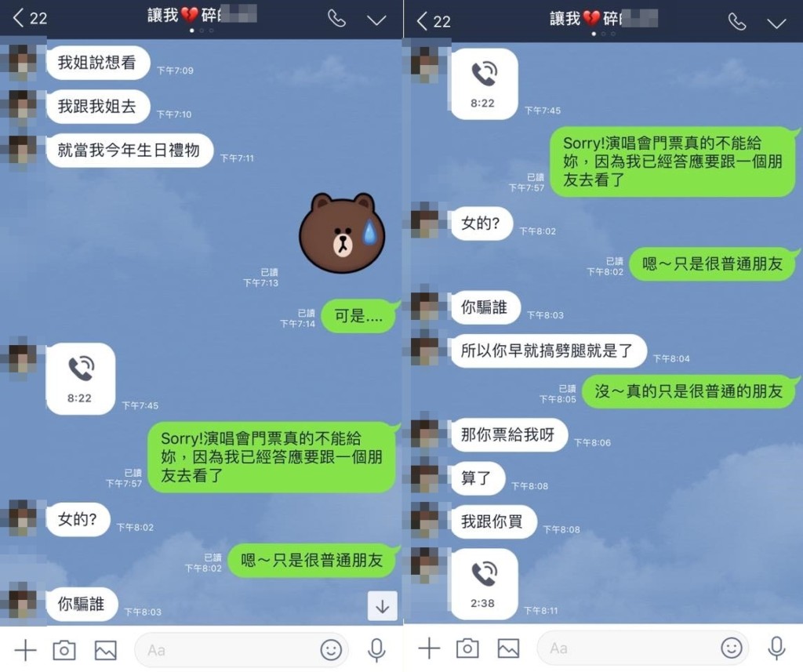The width and height of the screenshot is (803, 672).
Task: Tap the crying Brown bear sticker
Action: [342, 233]
